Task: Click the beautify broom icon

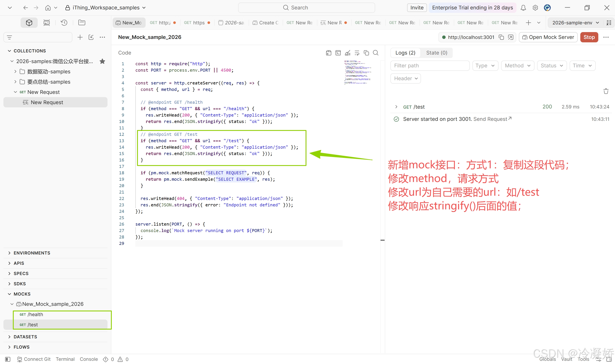Action: coord(348,53)
